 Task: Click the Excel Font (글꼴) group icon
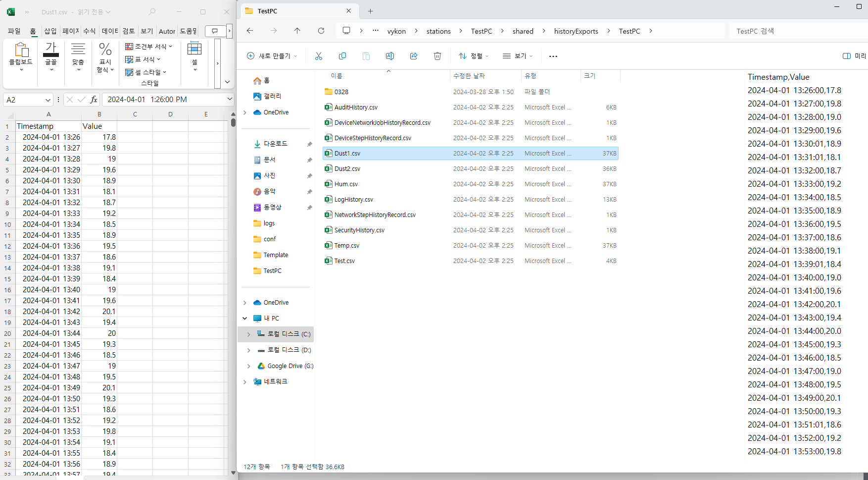click(x=51, y=50)
